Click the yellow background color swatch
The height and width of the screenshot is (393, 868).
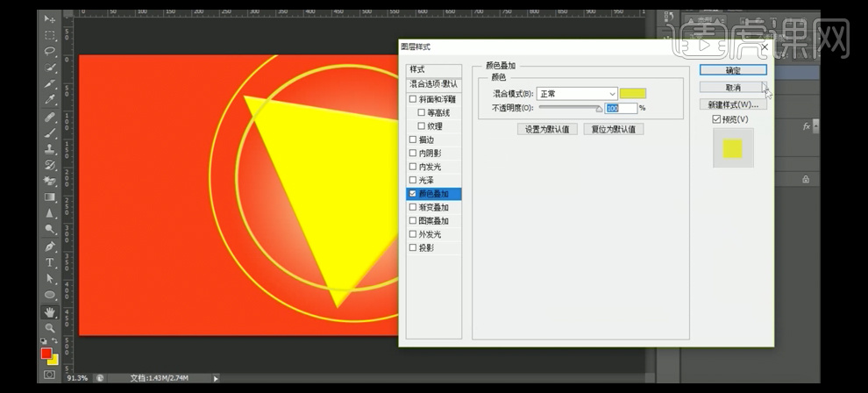pos(53,361)
